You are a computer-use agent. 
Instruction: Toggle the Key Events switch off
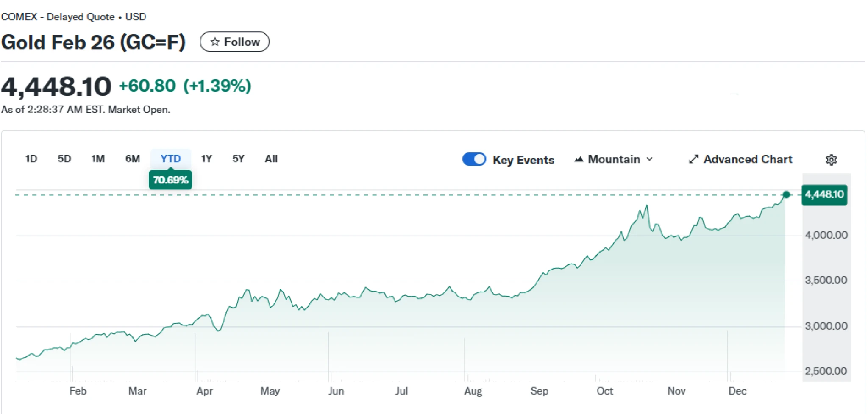coord(474,159)
